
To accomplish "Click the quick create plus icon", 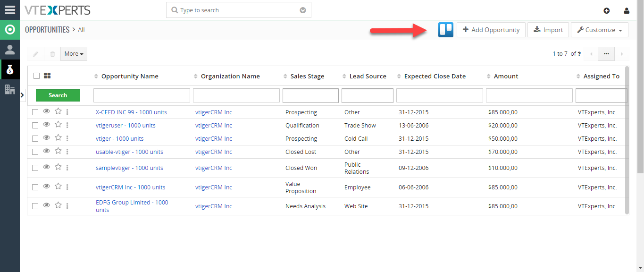I will coord(607,10).
